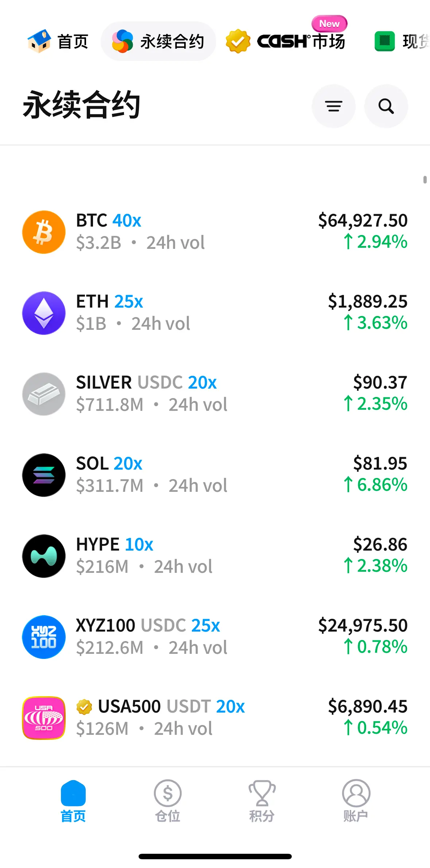Tap the USA500 pink icon
The height and width of the screenshot is (868, 430).
click(44, 718)
